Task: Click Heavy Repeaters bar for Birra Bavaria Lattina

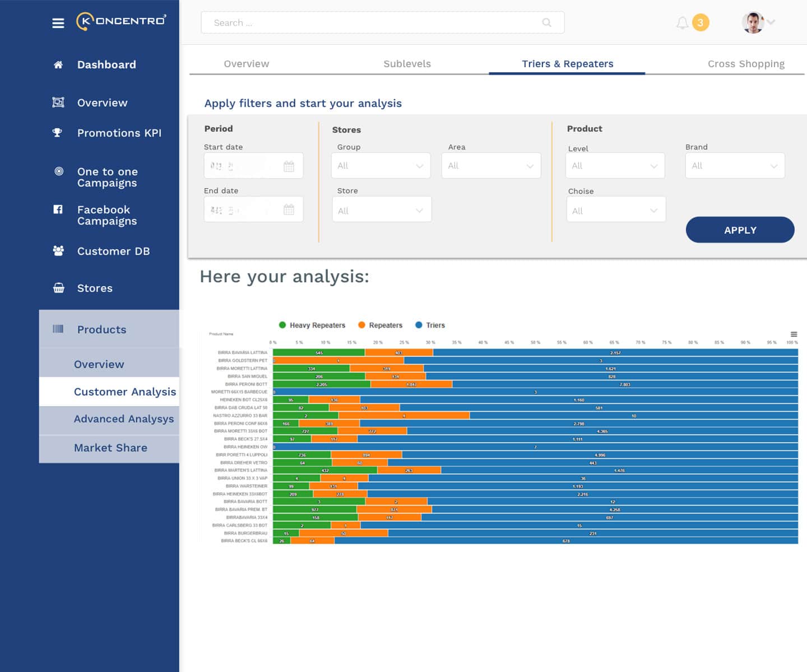Action: coord(319,353)
